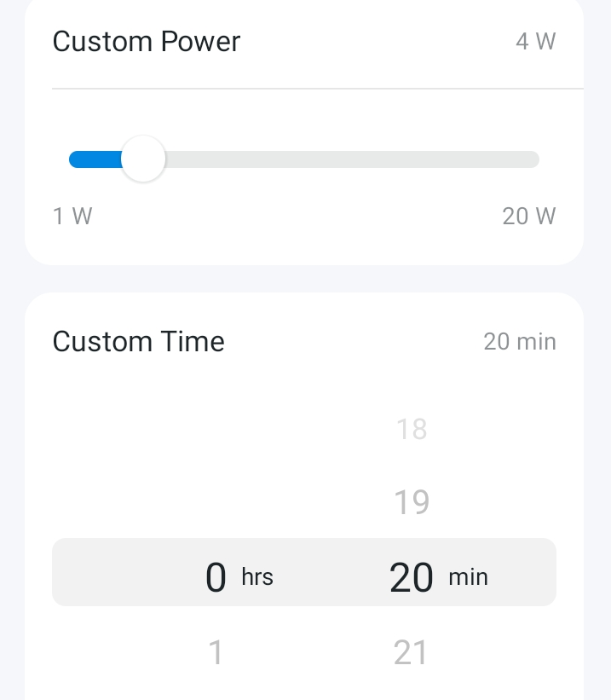Select 21 in the minutes picker
This screenshot has width=611, height=700.
410,652
